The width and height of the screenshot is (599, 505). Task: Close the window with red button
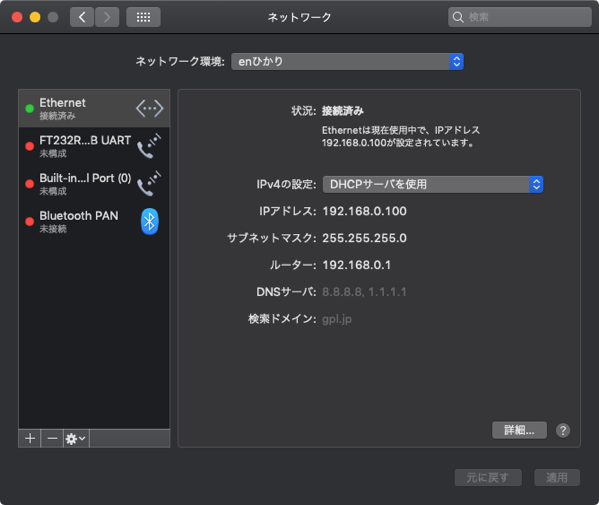[17, 17]
